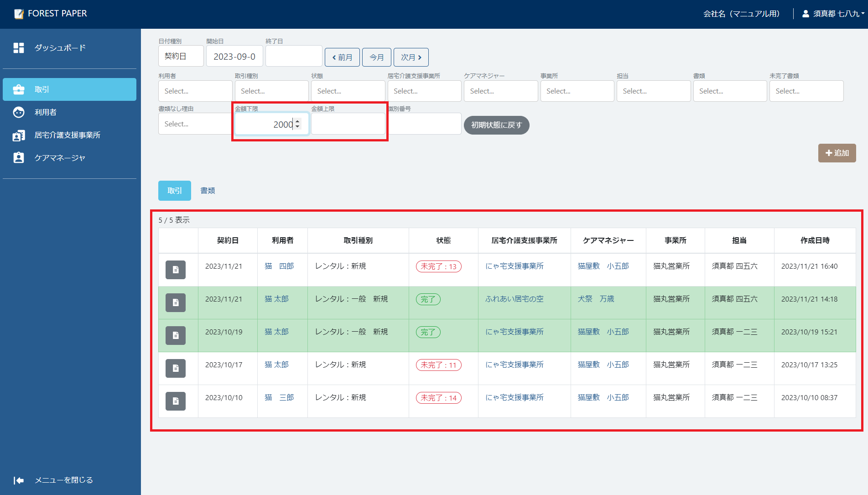The image size is (868, 495).
Task: Click the FOREST PAPER logo icon
Action: point(19,14)
